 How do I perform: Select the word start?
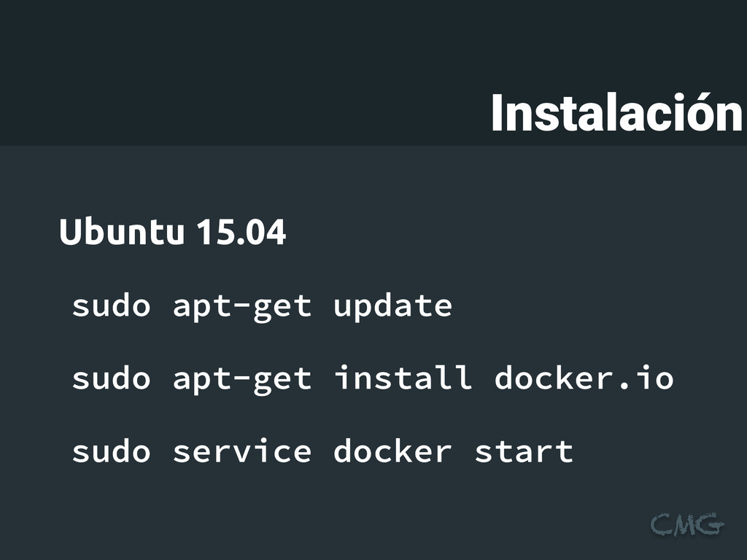click(x=524, y=452)
